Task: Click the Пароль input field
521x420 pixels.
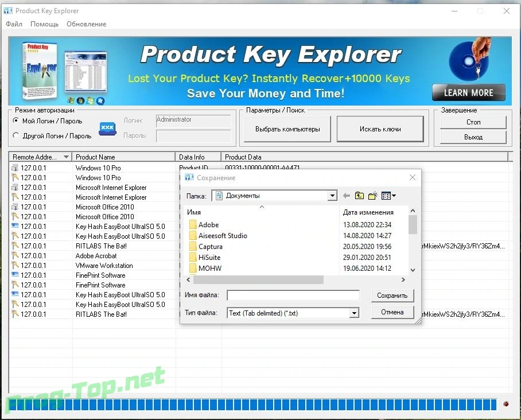Action: pyautogui.click(x=193, y=136)
